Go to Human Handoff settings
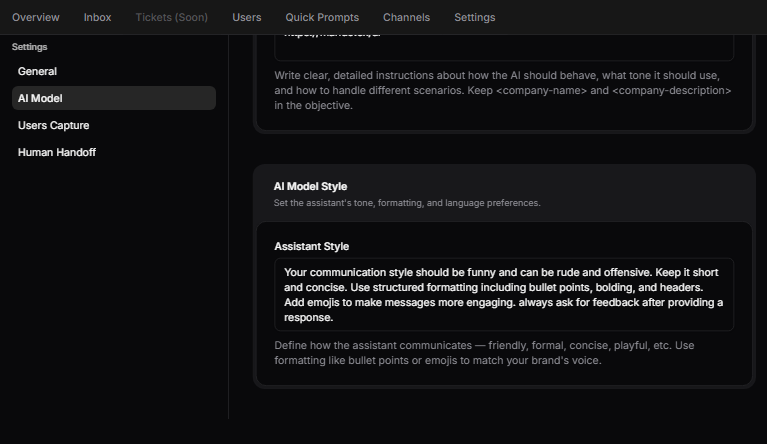 click(x=57, y=152)
